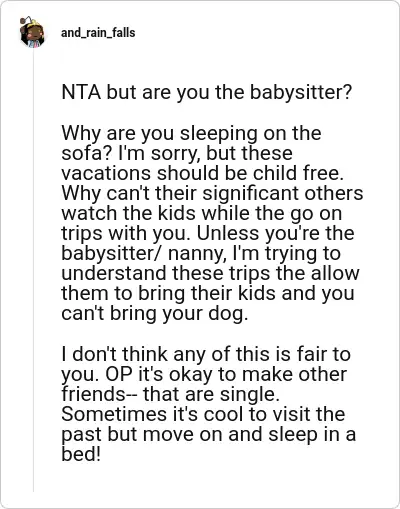
Task: Click the text 'Why are you sleeping on the'
Action: click(x=191, y=133)
